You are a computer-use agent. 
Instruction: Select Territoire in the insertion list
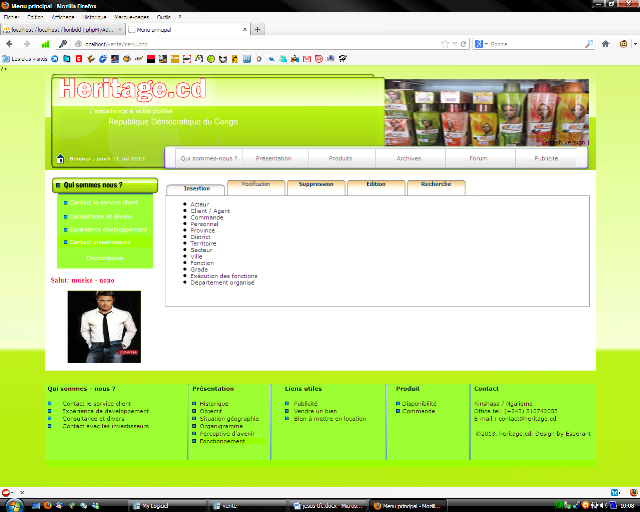(x=203, y=244)
